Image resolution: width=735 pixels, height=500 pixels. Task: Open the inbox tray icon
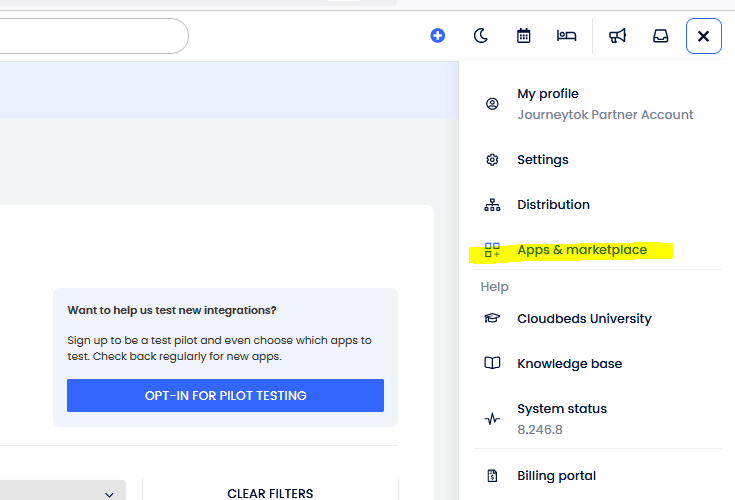tap(661, 36)
